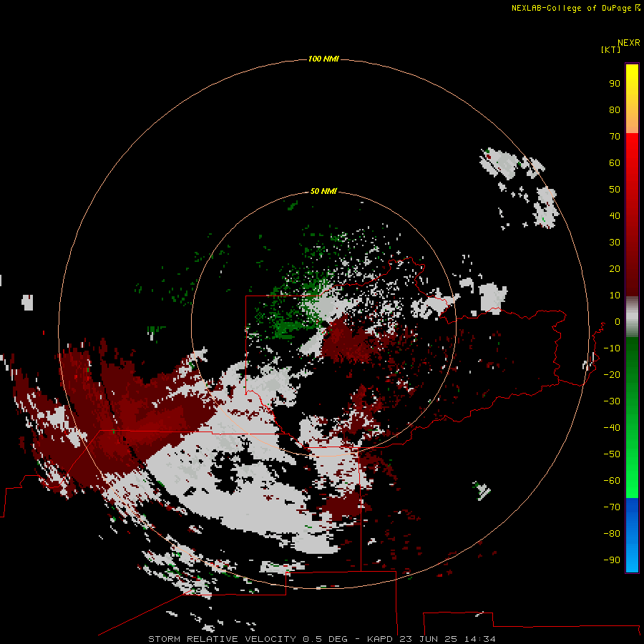Viewport: 644px width, 644px height.
Task: Click the -40 value on the velocity scale
Action: [612, 428]
